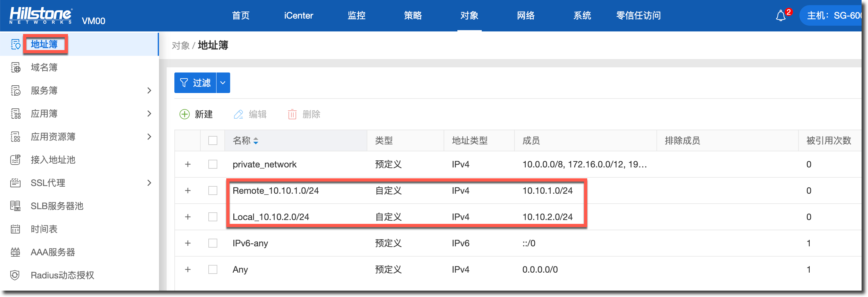Click the 接入地址池 IP icon

[15, 160]
